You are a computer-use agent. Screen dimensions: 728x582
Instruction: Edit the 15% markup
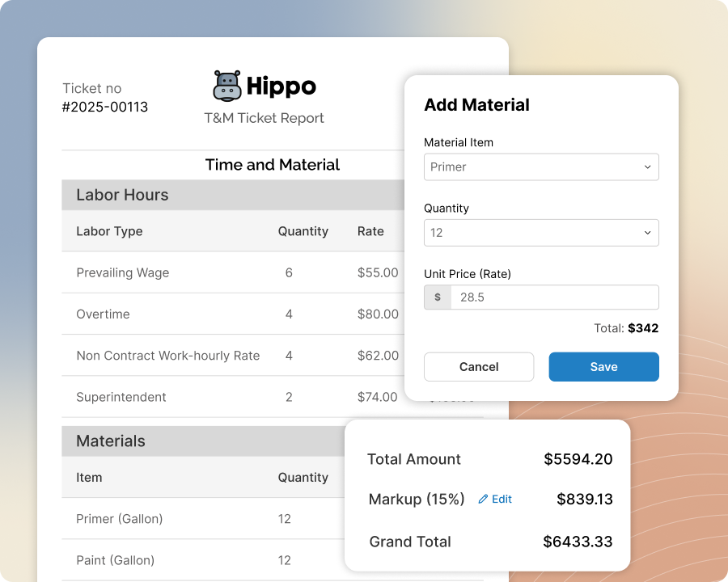click(x=495, y=499)
